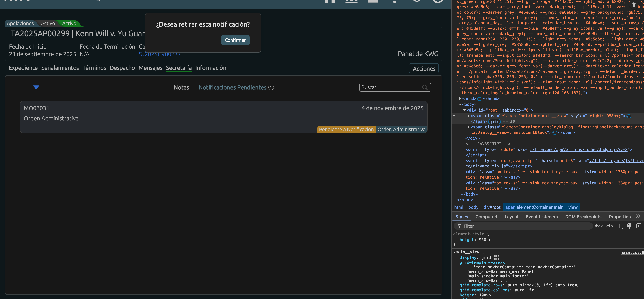Show more DevTools sidebar tabs chevron
This screenshot has height=299, width=644.
pos(638,216)
